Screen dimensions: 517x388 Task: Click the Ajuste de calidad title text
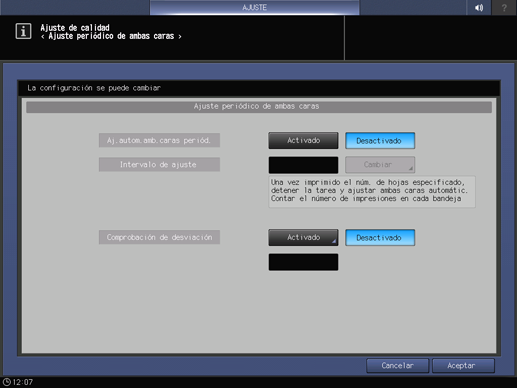[x=75, y=28]
